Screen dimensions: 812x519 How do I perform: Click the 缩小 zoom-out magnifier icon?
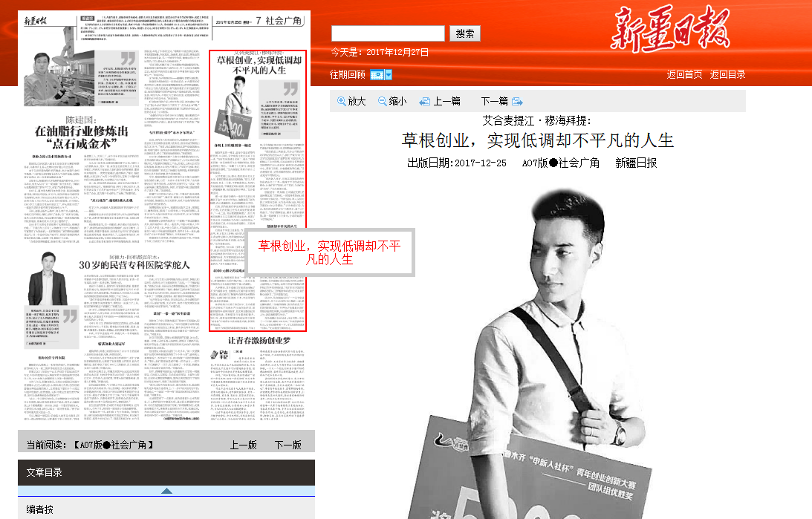(383, 102)
